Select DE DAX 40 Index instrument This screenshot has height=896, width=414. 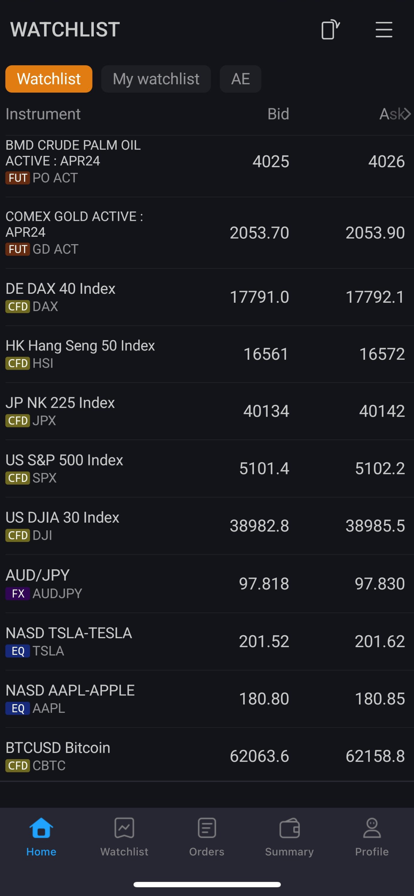point(207,297)
